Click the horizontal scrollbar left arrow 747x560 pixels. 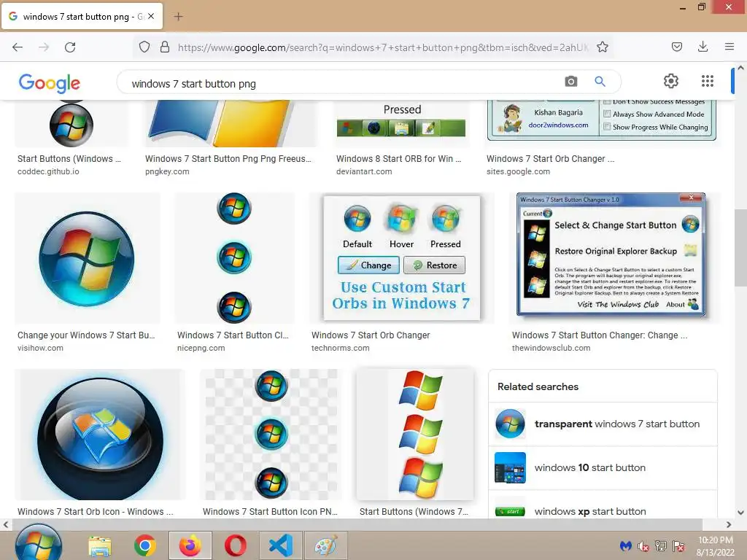pos(6,524)
